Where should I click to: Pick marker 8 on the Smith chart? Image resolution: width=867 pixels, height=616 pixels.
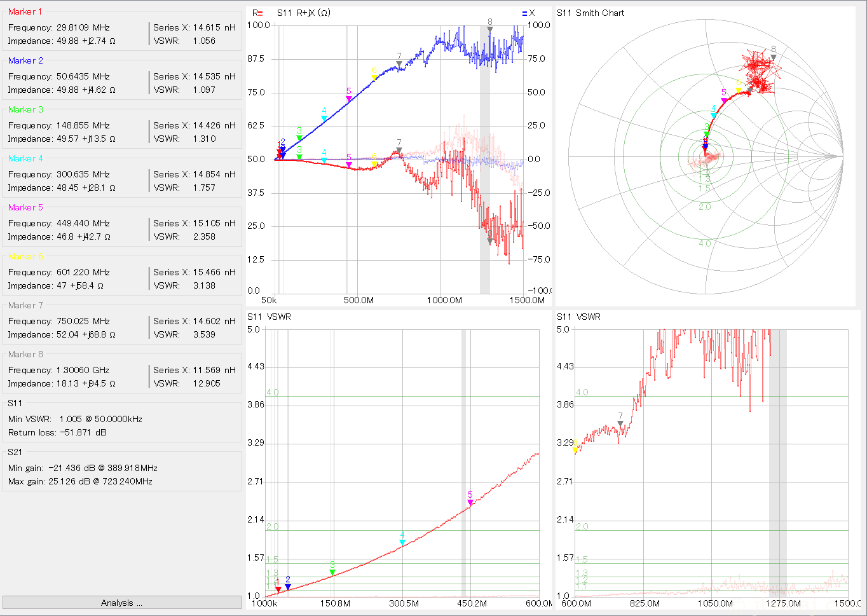tap(774, 57)
